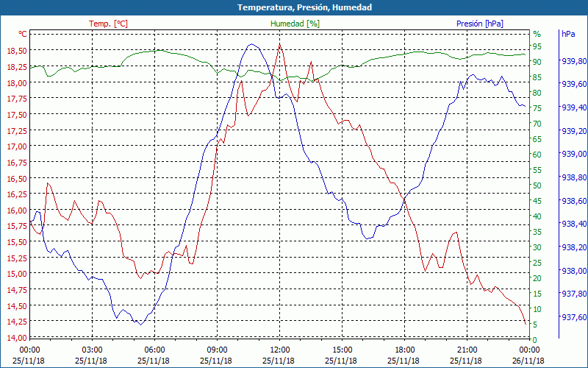Click green humidity axis value 10
This screenshot has width=588, height=368.
coord(537,309)
